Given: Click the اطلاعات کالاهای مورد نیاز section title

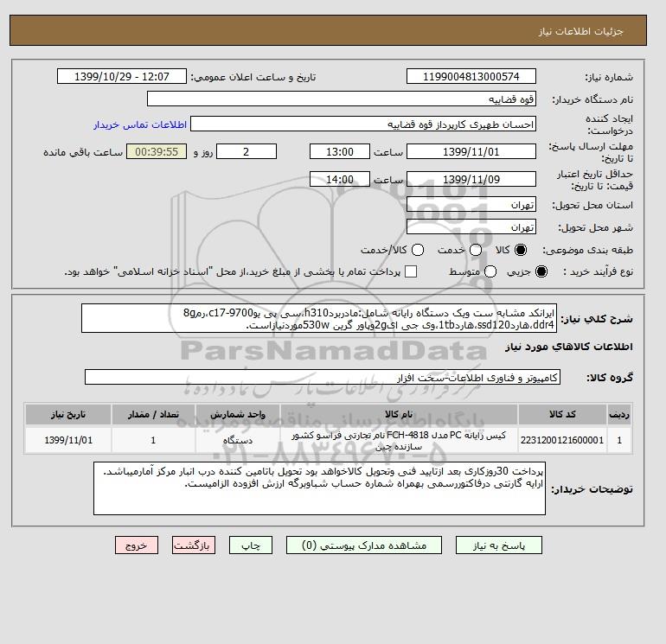Looking at the screenshot, I should point(569,347).
